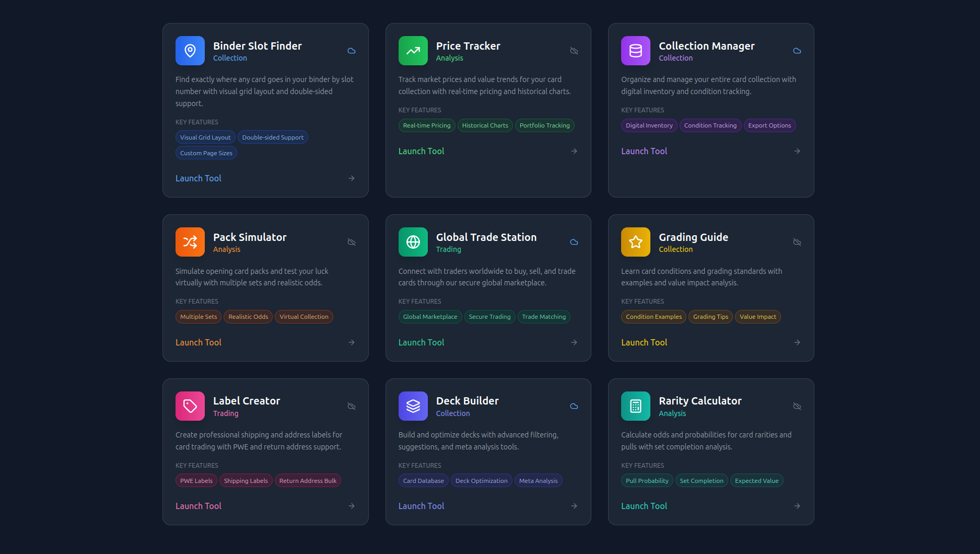
Task: Launch the Collection Manager tool
Action: pyautogui.click(x=644, y=151)
